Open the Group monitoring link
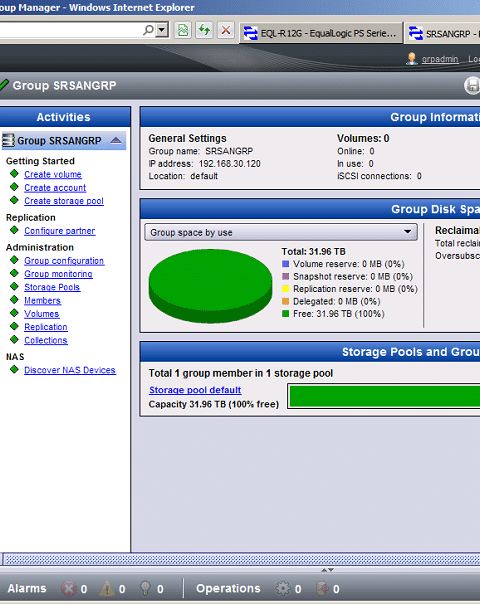 (58, 274)
